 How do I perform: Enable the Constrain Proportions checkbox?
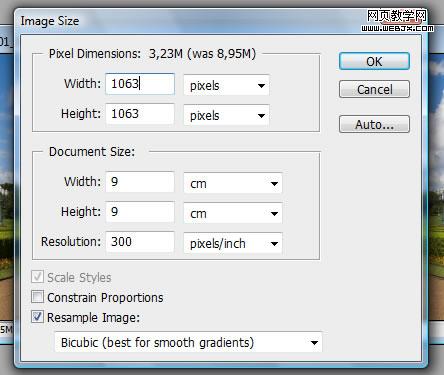point(37,296)
